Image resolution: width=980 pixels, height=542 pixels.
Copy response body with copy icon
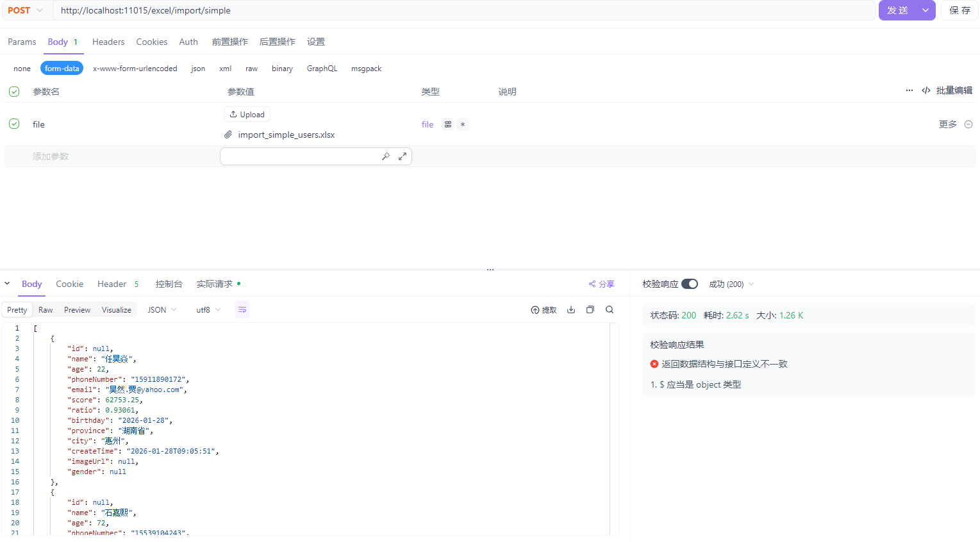590,310
